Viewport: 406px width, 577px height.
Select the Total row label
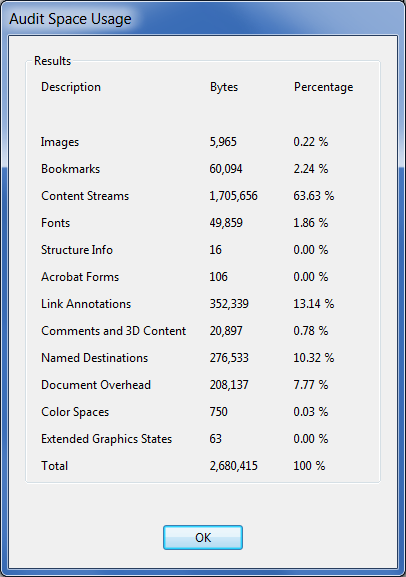tap(54, 466)
